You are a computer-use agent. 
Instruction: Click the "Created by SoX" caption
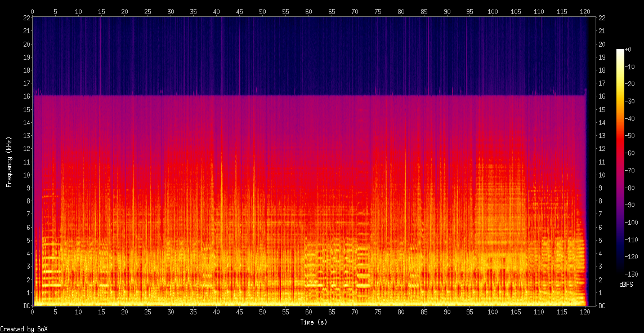(24, 329)
